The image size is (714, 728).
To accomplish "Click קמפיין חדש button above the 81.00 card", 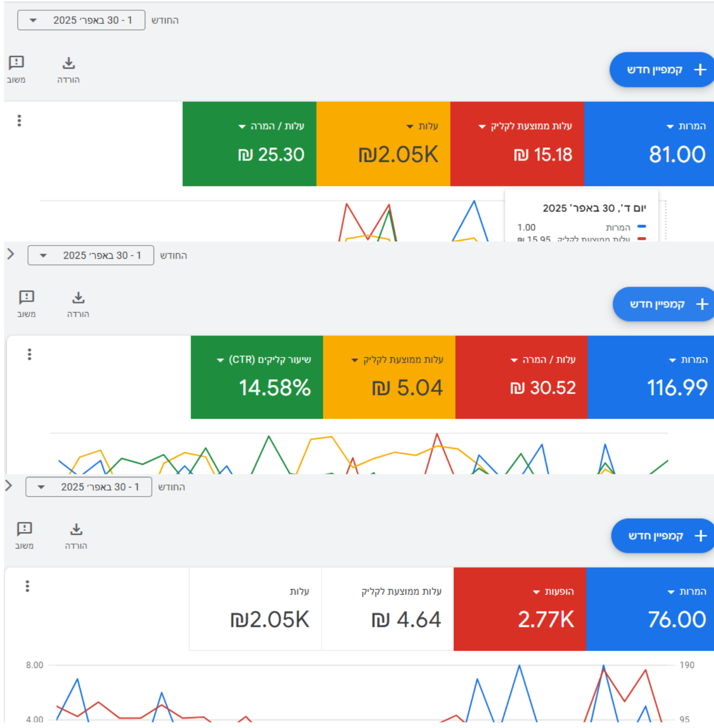I will [x=662, y=70].
